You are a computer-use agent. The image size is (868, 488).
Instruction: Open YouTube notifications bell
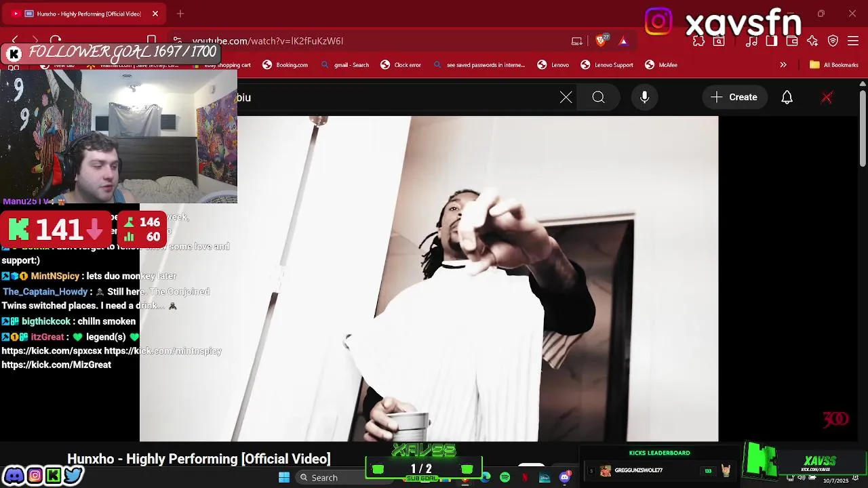coord(787,98)
